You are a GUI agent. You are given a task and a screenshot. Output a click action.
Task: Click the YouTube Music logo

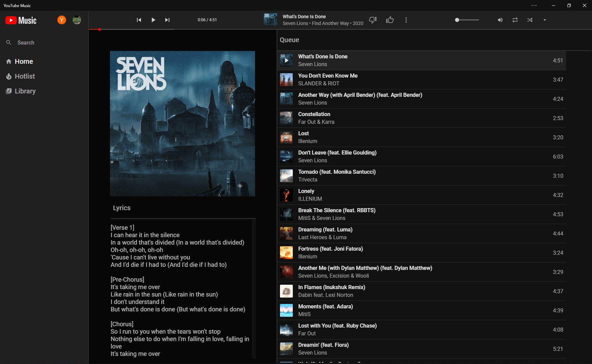(21, 20)
